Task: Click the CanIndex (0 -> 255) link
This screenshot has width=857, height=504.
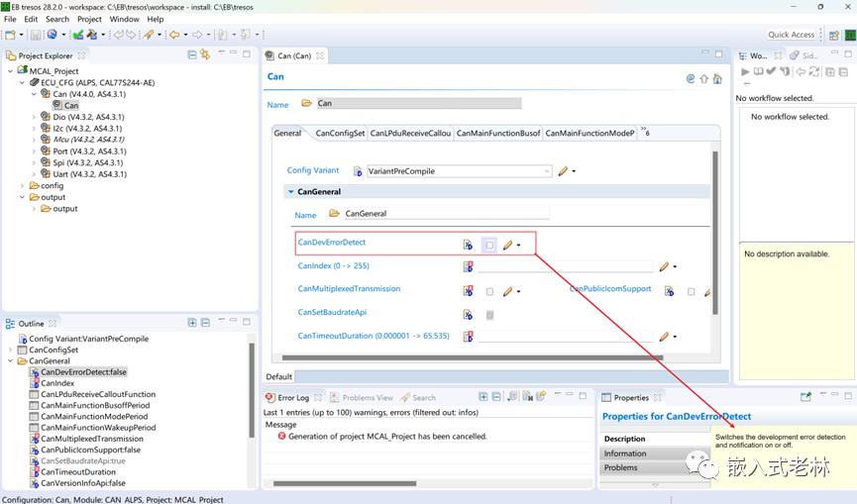Action: tap(334, 266)
